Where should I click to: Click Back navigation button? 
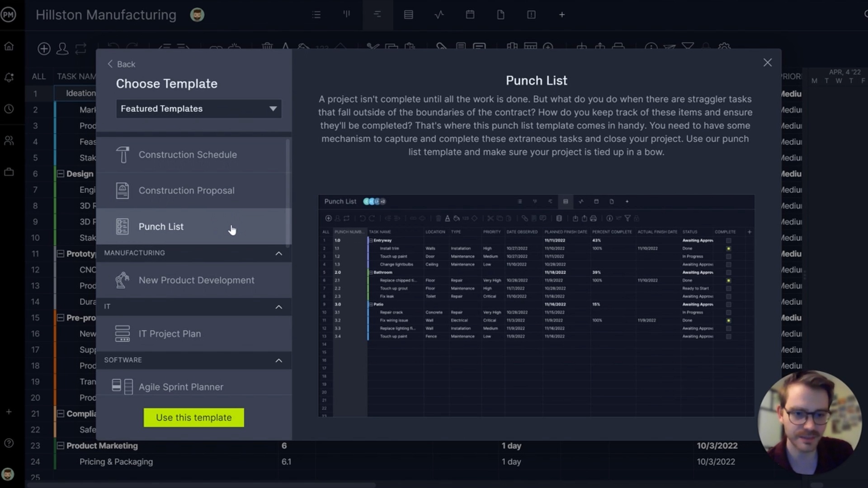(x=120, y=64)
